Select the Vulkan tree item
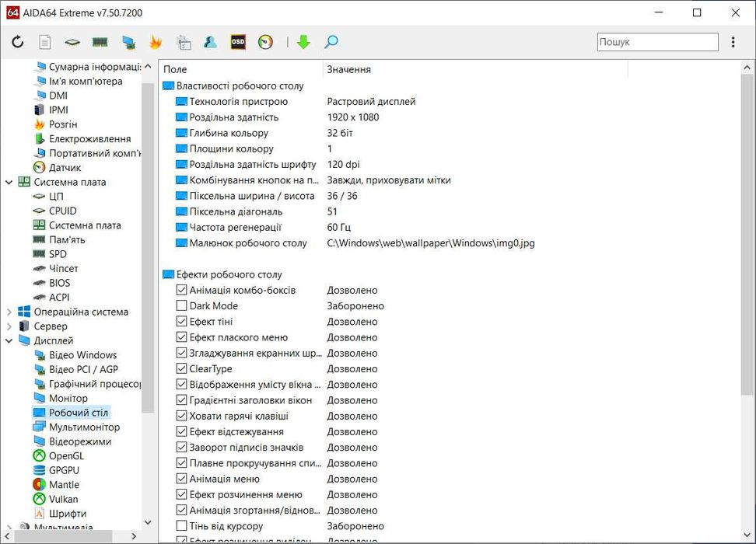This screenshot has height=544, width=756. (63, 499)
